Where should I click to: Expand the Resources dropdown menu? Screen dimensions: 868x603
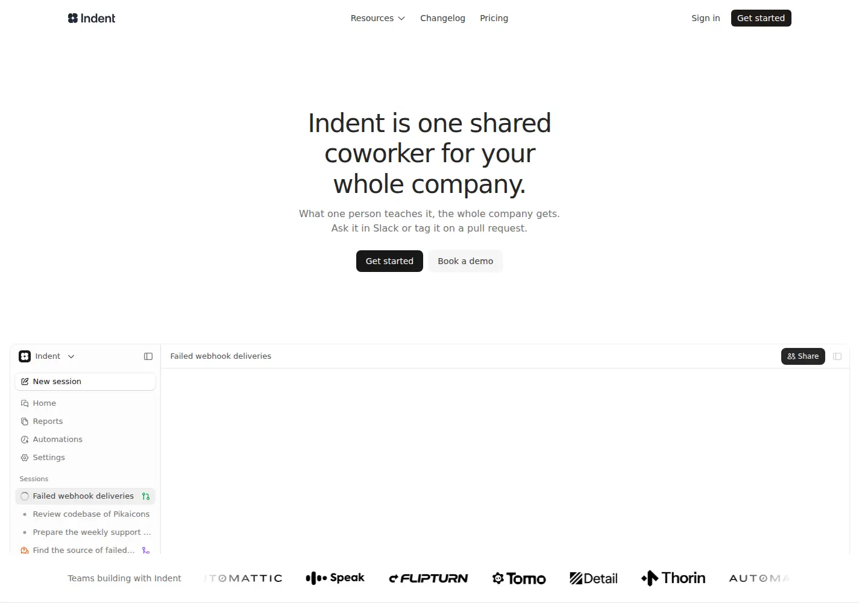(378, 18)
